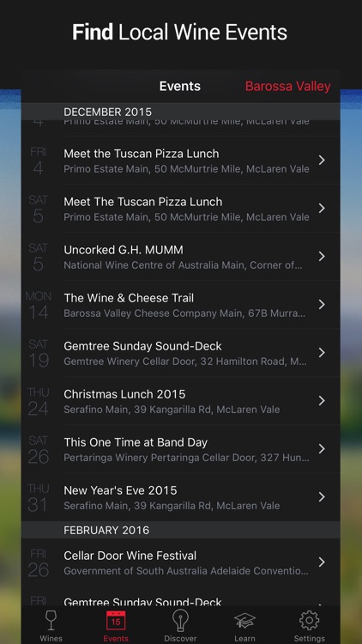Open Friday Meet the Tuscan Pizza Lunch
The width and height of the screenshot is (362, 644).
click(x=181, y=161)
